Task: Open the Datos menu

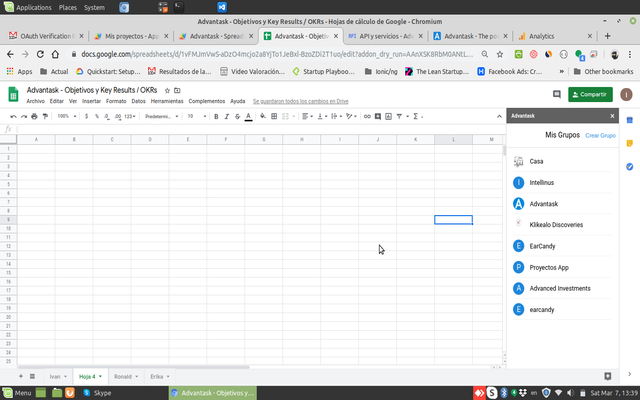Action: [x=138, y=101]
